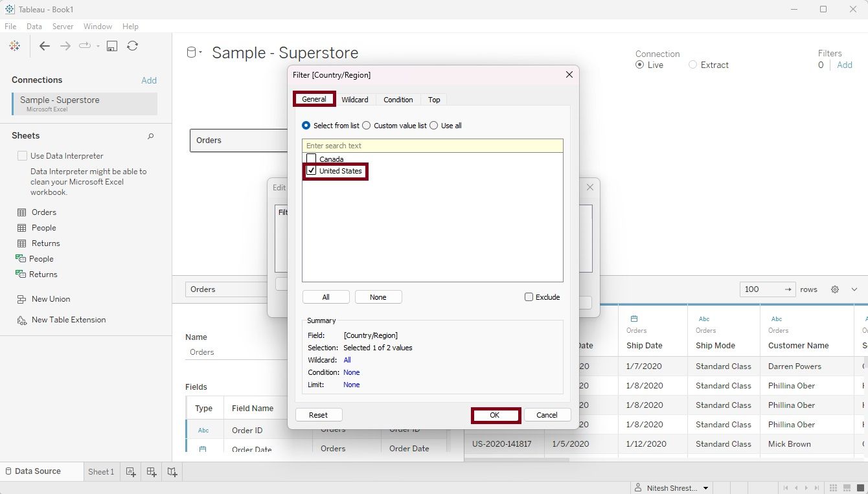
Task: Open data grid settings gear icon
Action: point(835,289)
